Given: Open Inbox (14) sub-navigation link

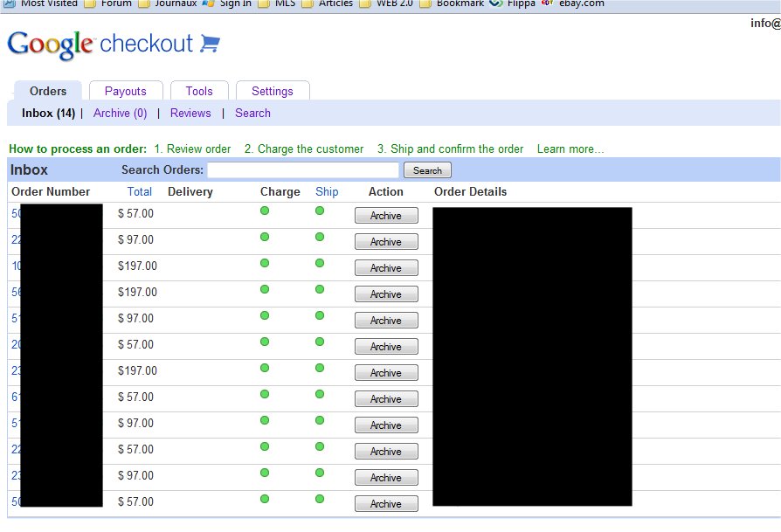Looking at the screenshot, I should (48, 113).
